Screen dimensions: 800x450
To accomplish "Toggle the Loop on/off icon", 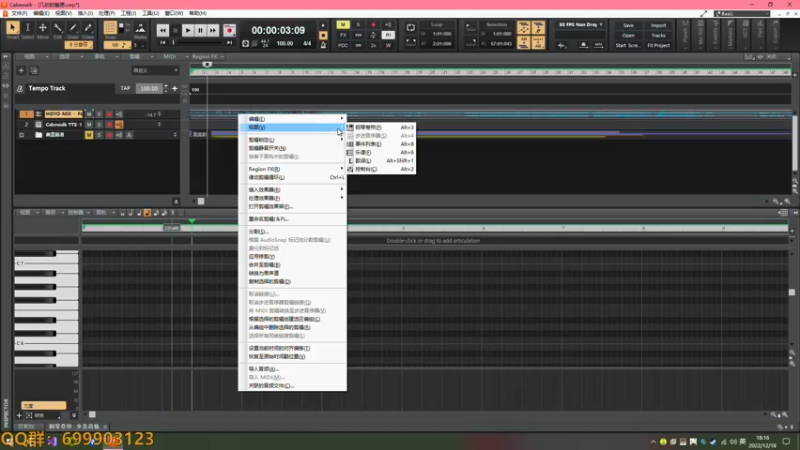I will point(411,28).
